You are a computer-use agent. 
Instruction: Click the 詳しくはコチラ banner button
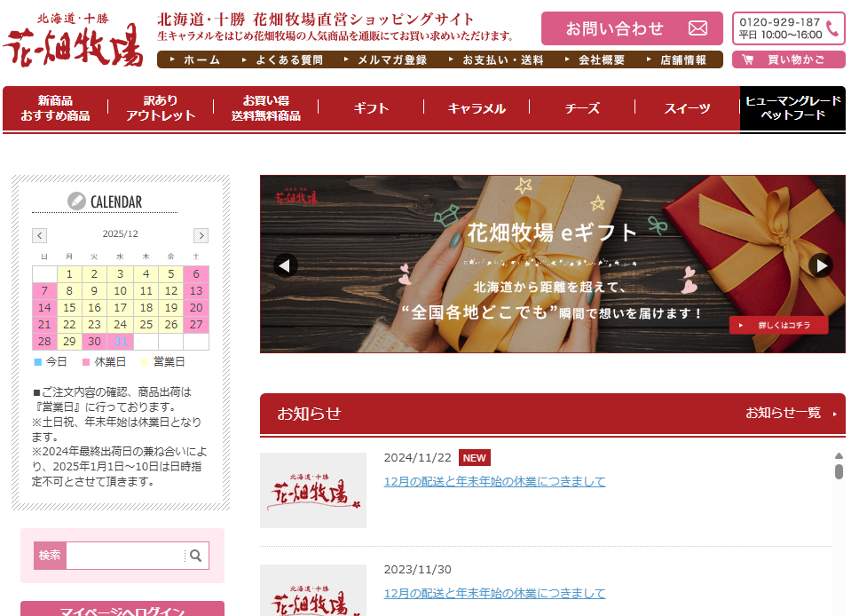(778, 326)
